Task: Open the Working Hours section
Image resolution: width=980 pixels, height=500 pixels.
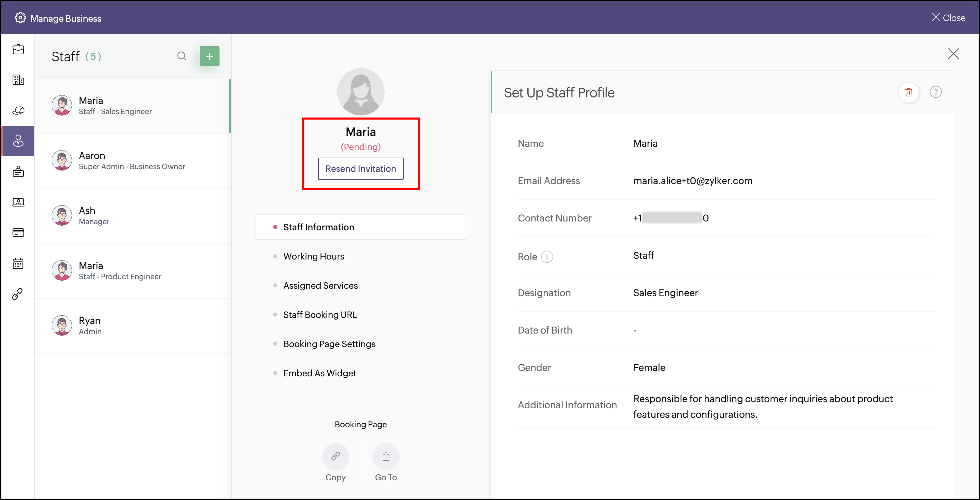Action: point(314,256)
